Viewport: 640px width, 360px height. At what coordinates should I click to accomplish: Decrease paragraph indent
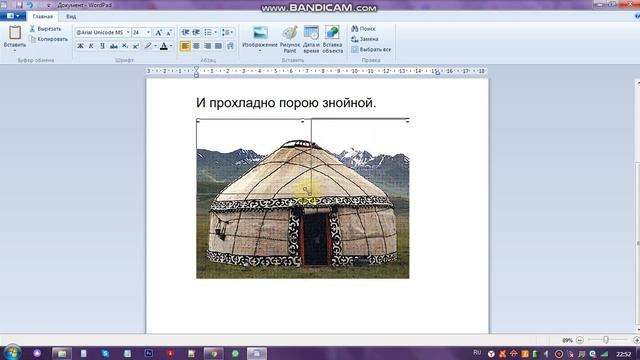(x=185, y=32)
